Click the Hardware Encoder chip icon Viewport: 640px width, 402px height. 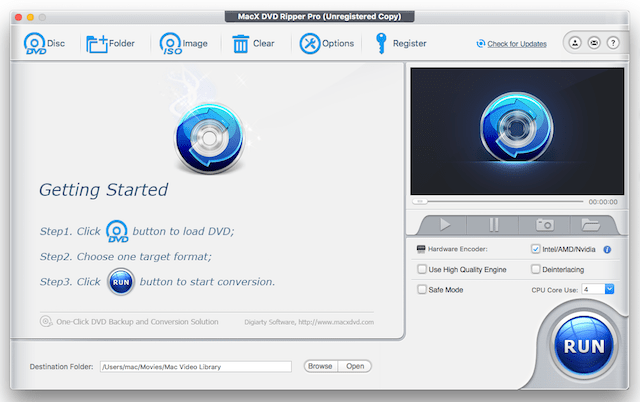421,249
